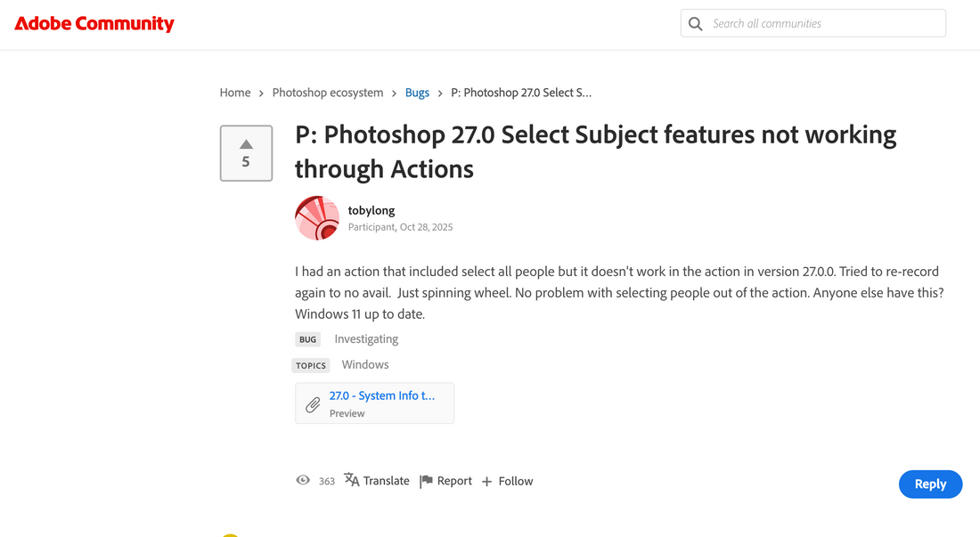The width and height of the screenshot is (980, 537).
Task: Open the Photoshop ecosystem breadcrumb
Action: [x=327, y=92]
